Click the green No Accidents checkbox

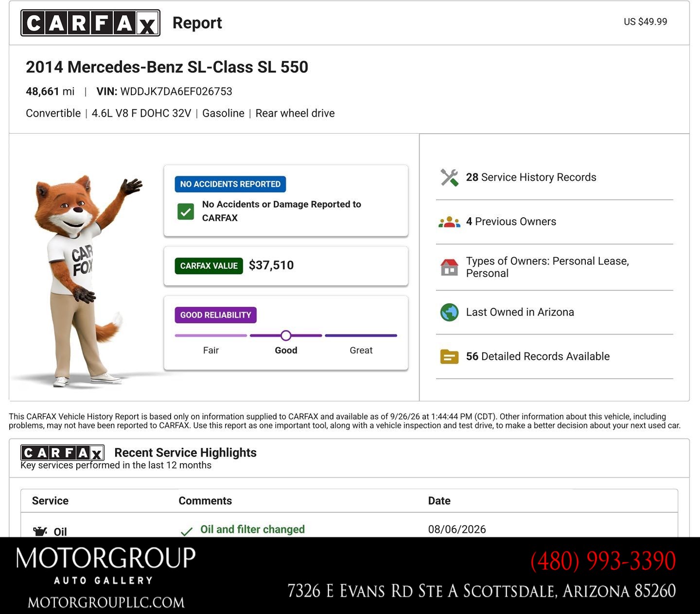186,211
